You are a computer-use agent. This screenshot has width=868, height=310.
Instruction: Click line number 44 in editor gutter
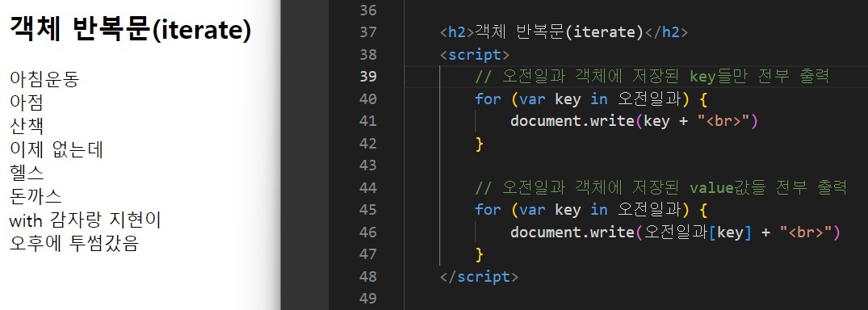[367, 187]
